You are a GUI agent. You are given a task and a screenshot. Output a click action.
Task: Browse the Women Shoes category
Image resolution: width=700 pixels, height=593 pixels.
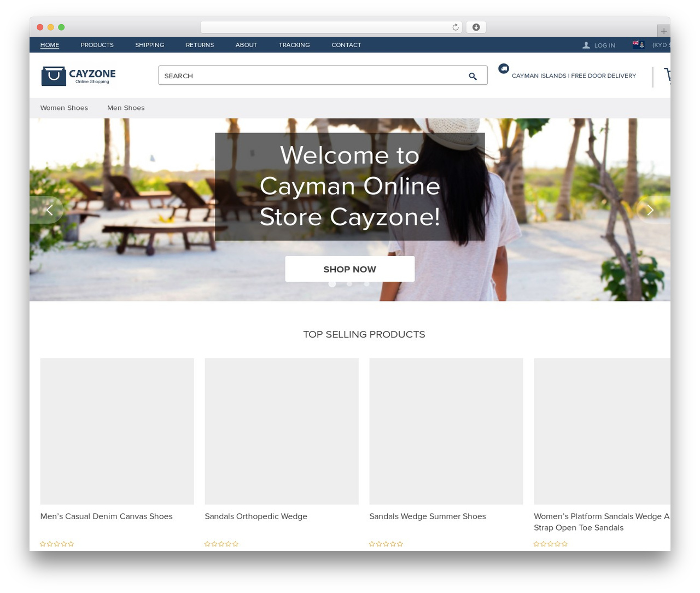click(x=64, y=108)
